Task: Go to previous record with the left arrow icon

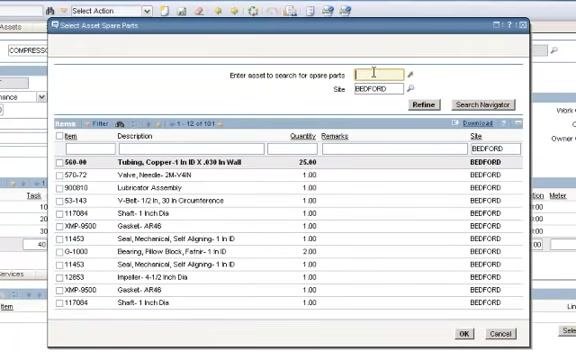Action: [218, 11]
